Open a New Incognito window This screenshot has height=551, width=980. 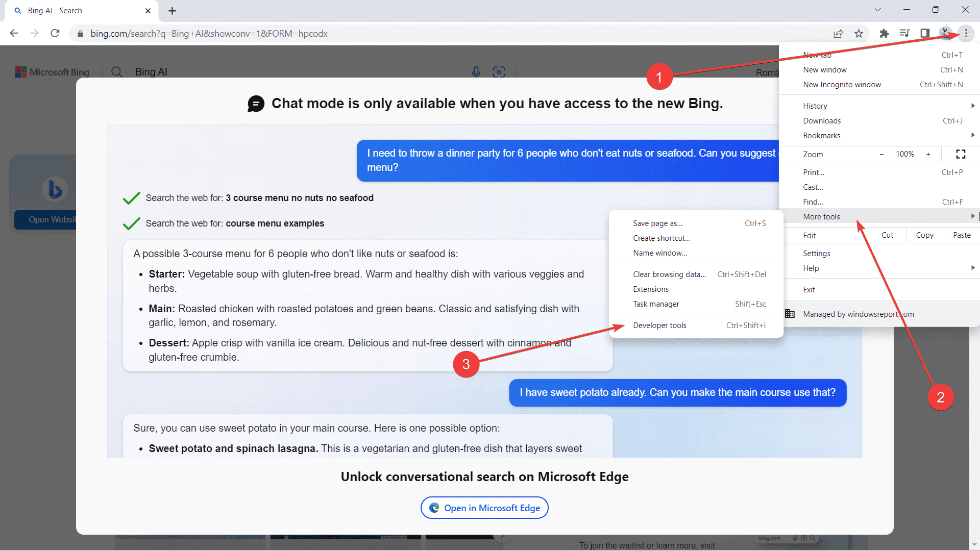[x=879, y=85]
